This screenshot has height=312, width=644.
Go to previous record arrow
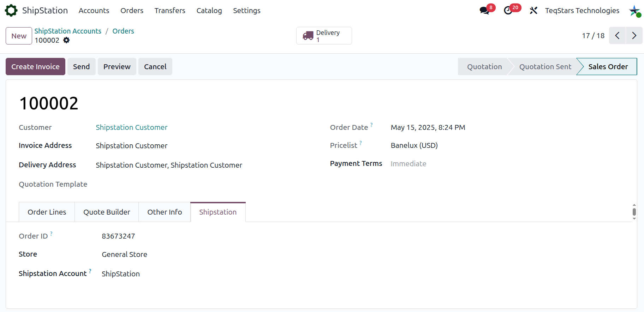(617, 36)
